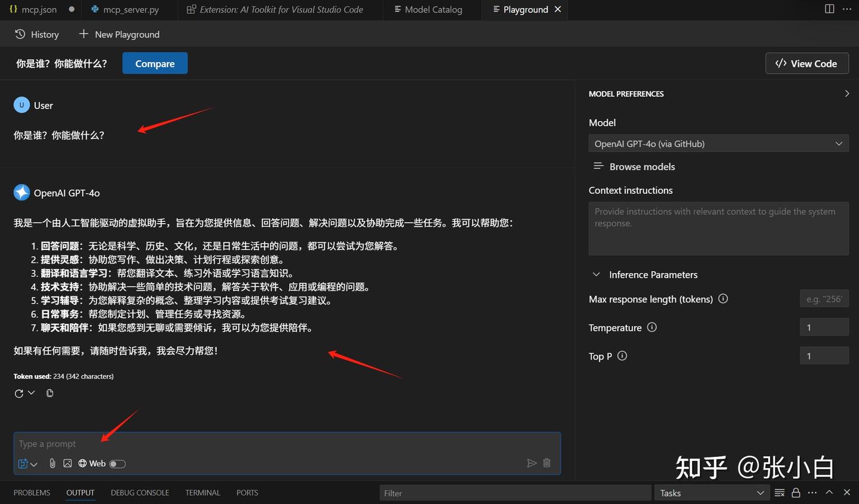Click the output Filter input field
The height and width of the screenshot is (504, 859).
point(515,493)
